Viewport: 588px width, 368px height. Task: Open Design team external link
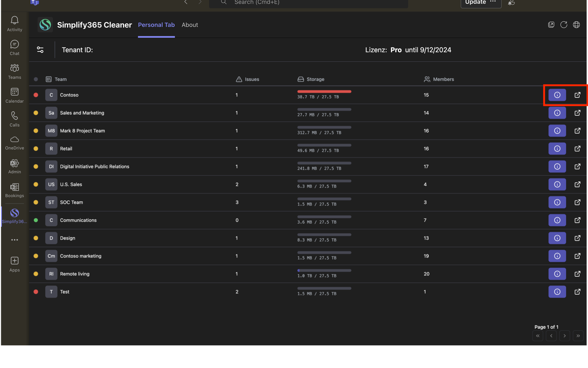577,238
